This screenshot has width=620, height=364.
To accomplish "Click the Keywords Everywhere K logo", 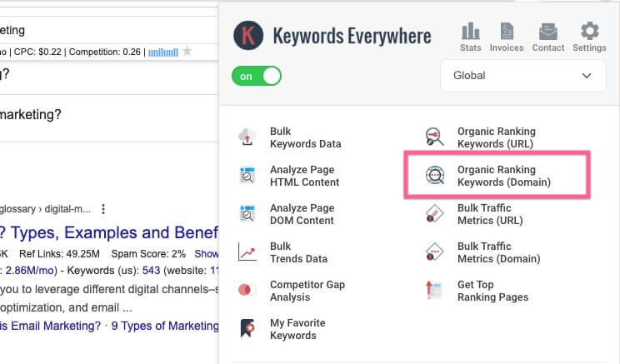I will click(x=248, y=36).
